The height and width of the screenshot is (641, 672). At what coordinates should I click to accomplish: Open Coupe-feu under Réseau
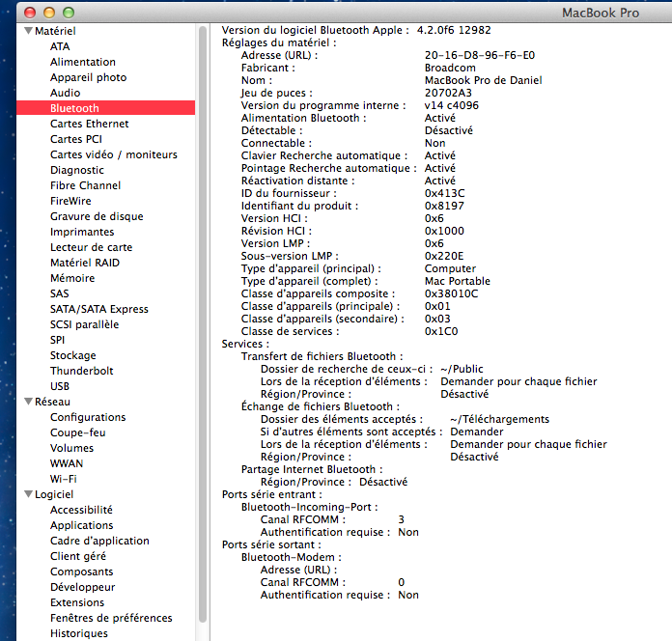[77, 432]
